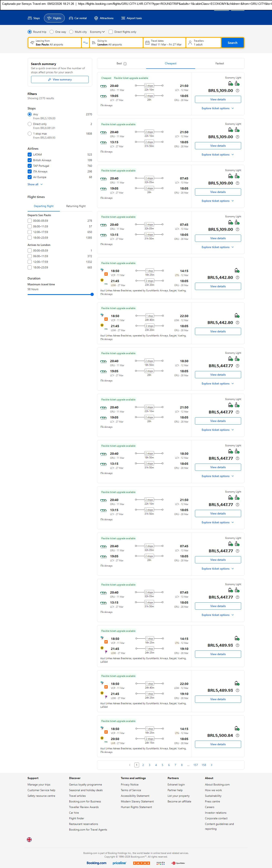Click the Attractions icon in top navigation
The height and width of the screenshot is (868, 272).
click(x=96, y=18)
